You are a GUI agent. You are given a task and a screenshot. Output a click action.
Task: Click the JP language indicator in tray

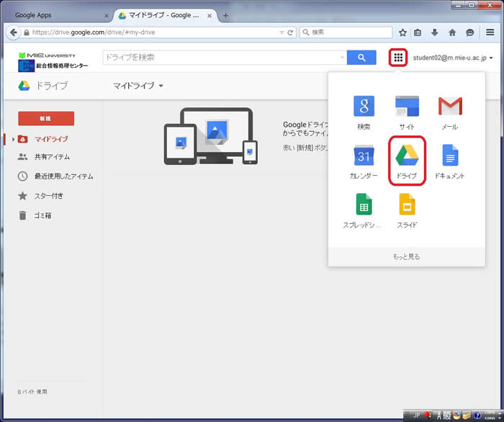[x=417, y=416]
